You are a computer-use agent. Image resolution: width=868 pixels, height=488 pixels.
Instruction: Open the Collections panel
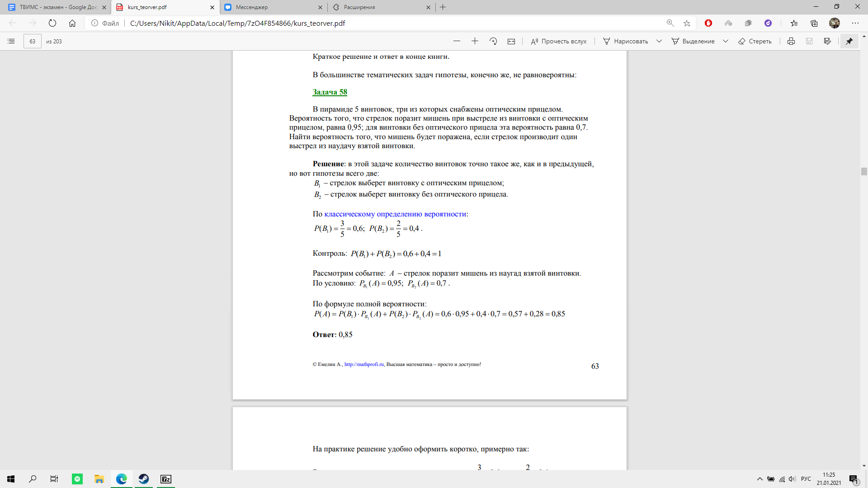[x=814, y=23]
